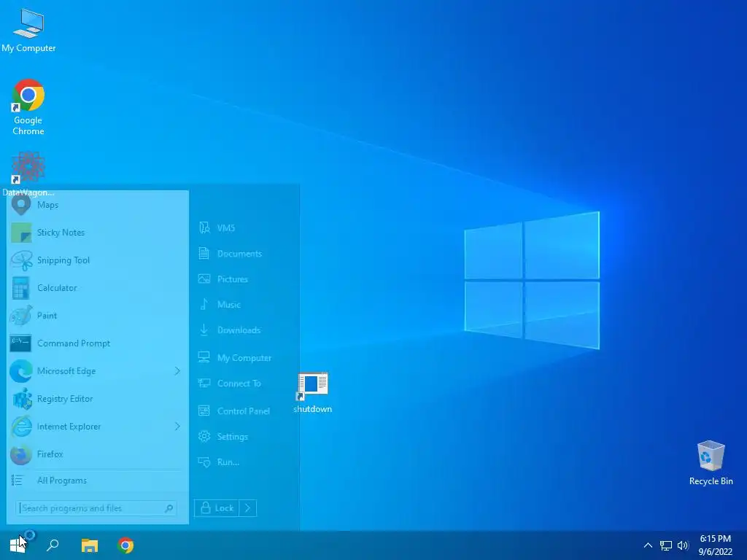747x560 pixels.
Task: Open the Maps app in Start menu
Action: (x=97, y=205)
